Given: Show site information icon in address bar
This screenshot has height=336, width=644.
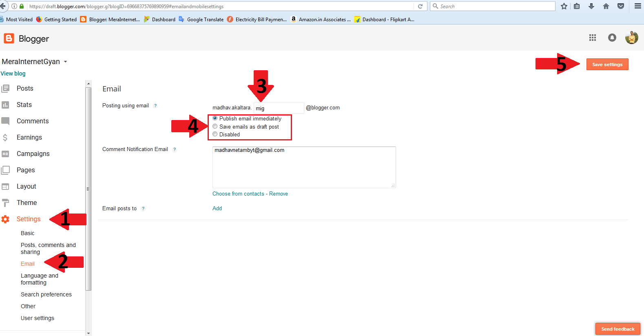Looking at the screenshot, I should point(14,6).
